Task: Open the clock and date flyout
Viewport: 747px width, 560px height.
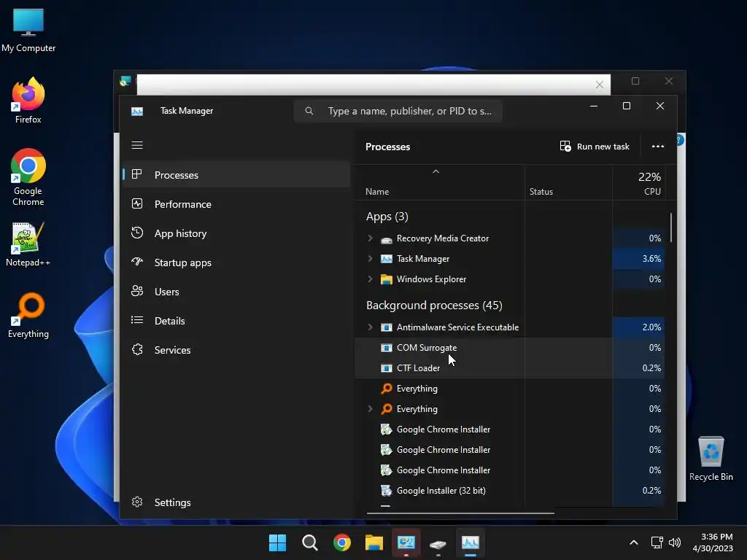Action: (x=713, y=542)
